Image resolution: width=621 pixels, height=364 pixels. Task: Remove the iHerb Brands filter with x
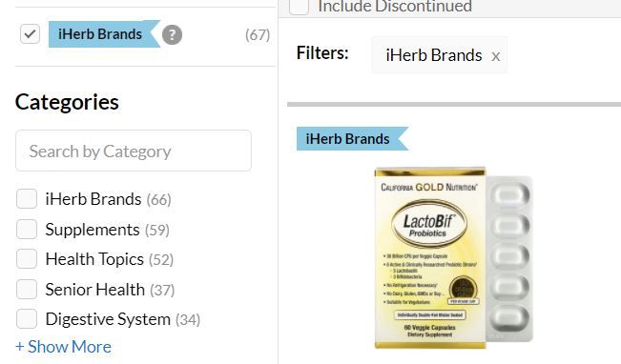pos(495,56)
